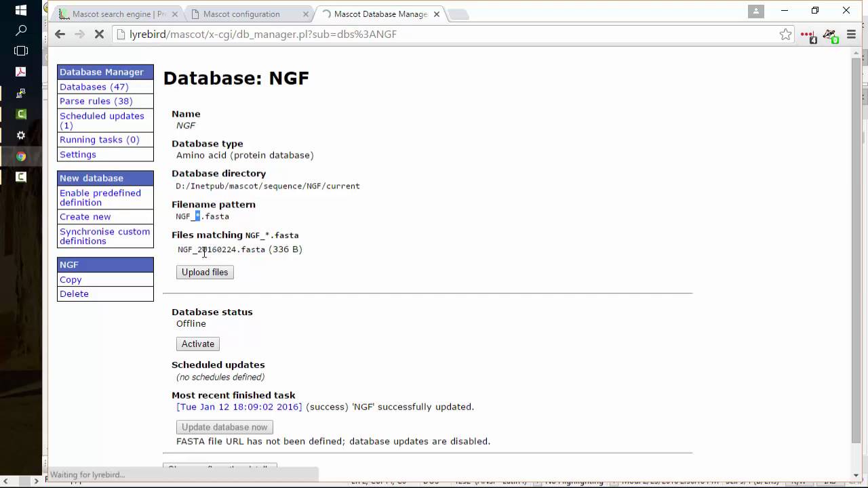Click the Upload files button

click(205, 272)
